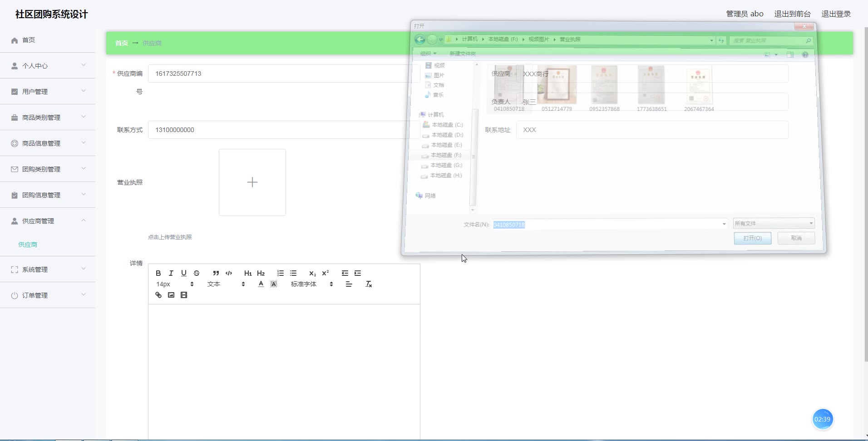
Task: Apply Heading 2 style
Action: (261, 273)
